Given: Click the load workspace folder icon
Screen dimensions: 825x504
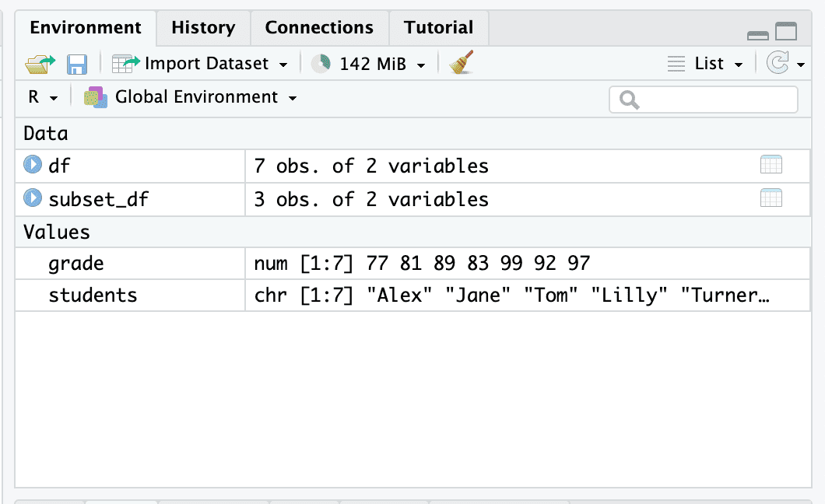Looking at the screenshot, I should 40,64.
